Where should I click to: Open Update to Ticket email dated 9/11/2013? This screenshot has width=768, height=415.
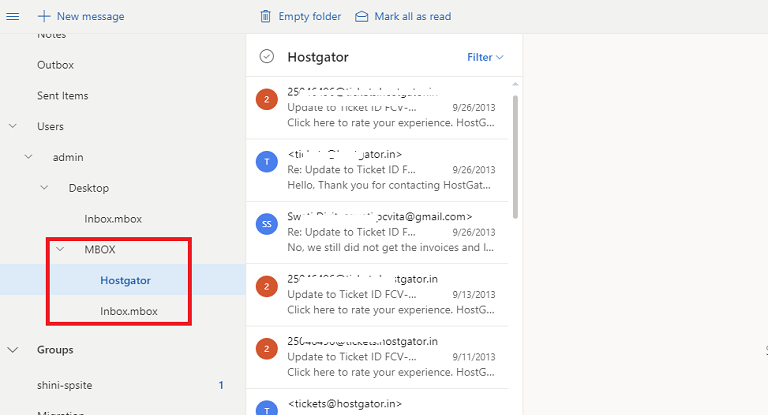[377, 357]
